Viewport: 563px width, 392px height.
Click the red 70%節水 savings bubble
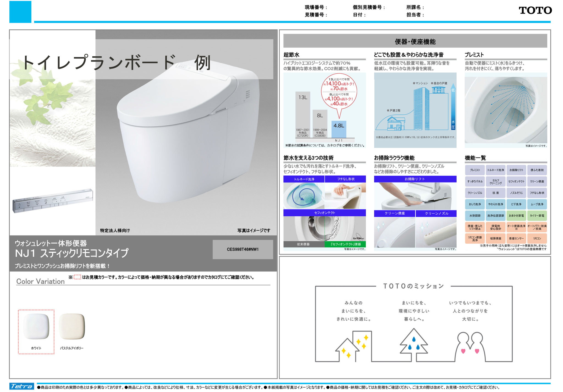(339, 92)
